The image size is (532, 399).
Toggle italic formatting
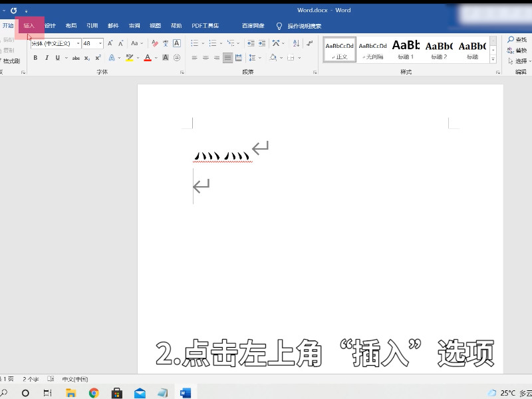click(47, 58)
